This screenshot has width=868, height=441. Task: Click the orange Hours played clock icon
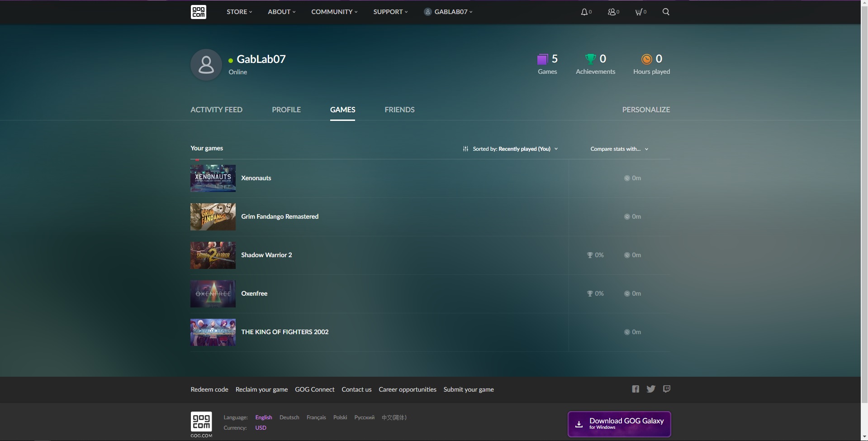(647, 59)
